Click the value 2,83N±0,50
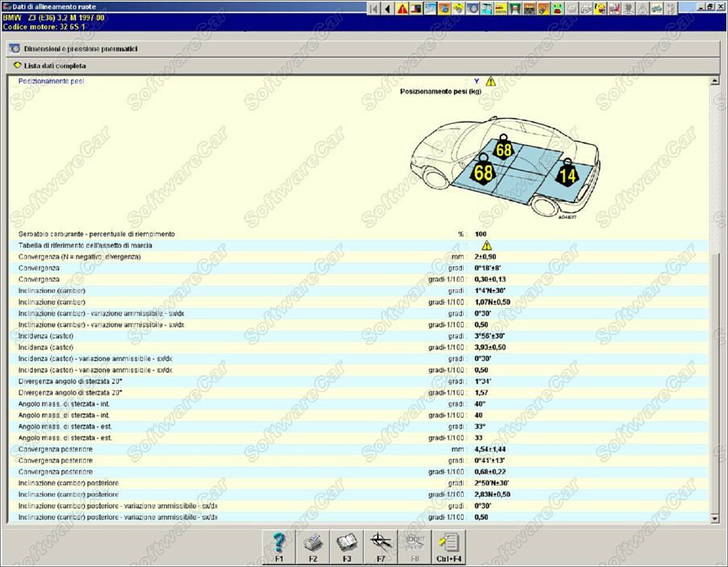 pos(492,495)
